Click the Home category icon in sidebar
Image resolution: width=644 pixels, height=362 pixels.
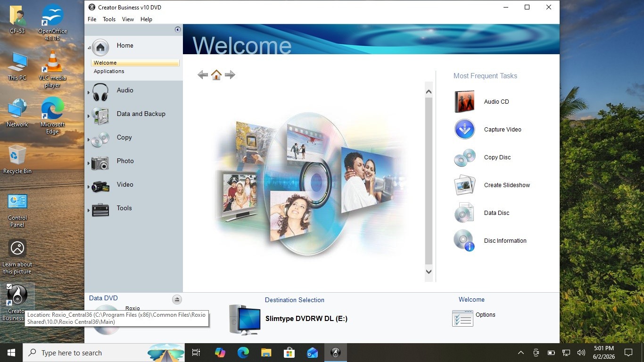100,47
